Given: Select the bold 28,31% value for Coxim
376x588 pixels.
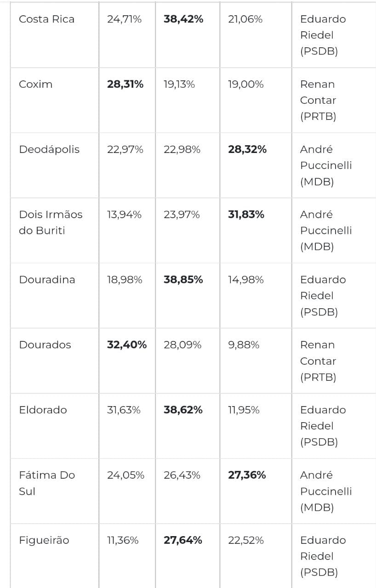Looking at the screenshot, I should (125, 85).
